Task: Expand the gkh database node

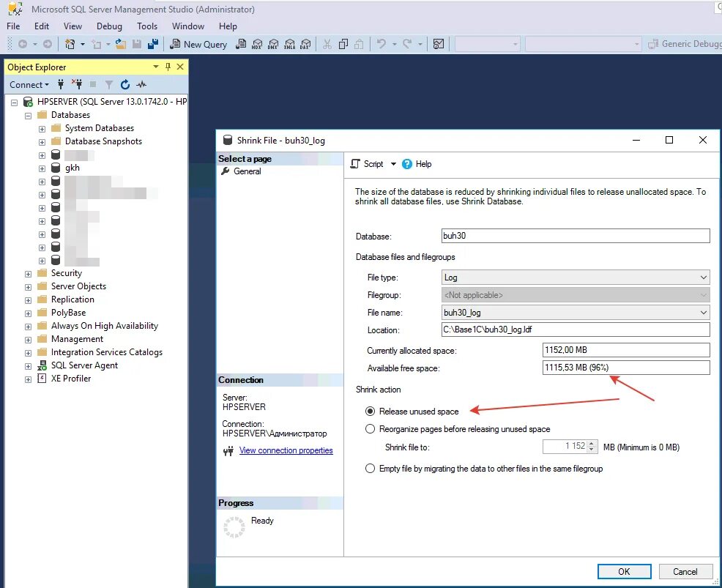Action: point(42,168)
